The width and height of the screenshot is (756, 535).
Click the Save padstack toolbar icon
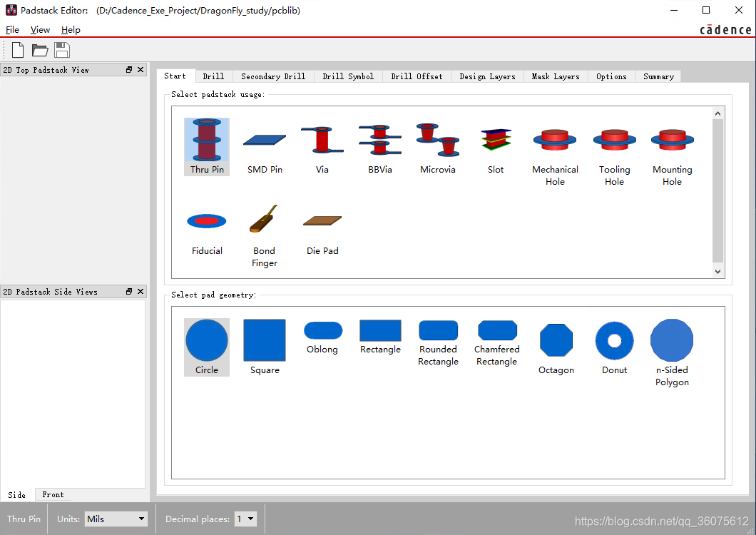click(x=62, y=50)
